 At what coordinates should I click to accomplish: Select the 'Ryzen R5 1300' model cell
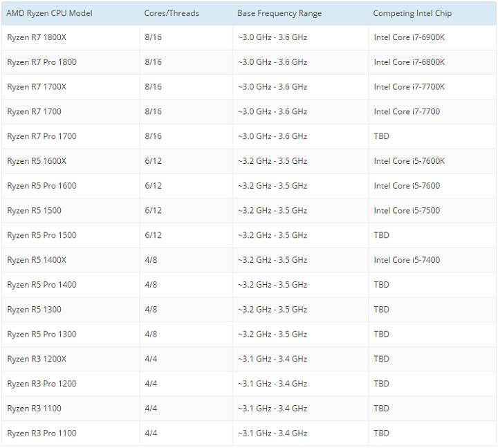tap(70, 310)
